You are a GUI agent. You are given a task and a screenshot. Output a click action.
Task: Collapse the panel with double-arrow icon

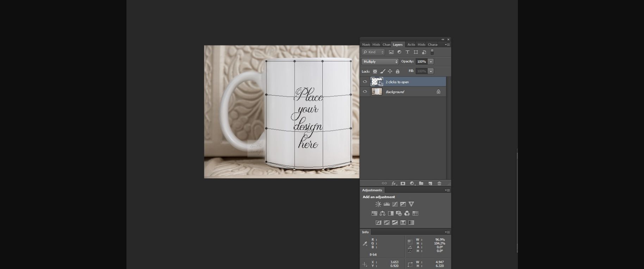(x=443, y=39)
